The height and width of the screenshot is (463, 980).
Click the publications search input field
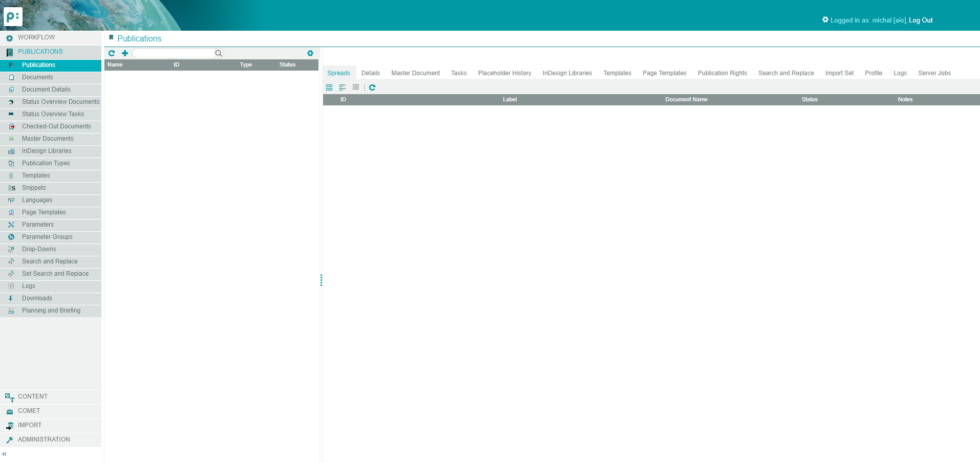tap(174, 53)
